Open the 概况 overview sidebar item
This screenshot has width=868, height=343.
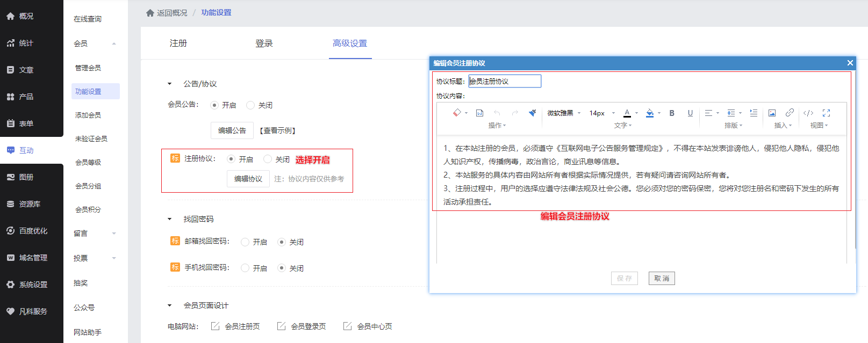[31, 16]
